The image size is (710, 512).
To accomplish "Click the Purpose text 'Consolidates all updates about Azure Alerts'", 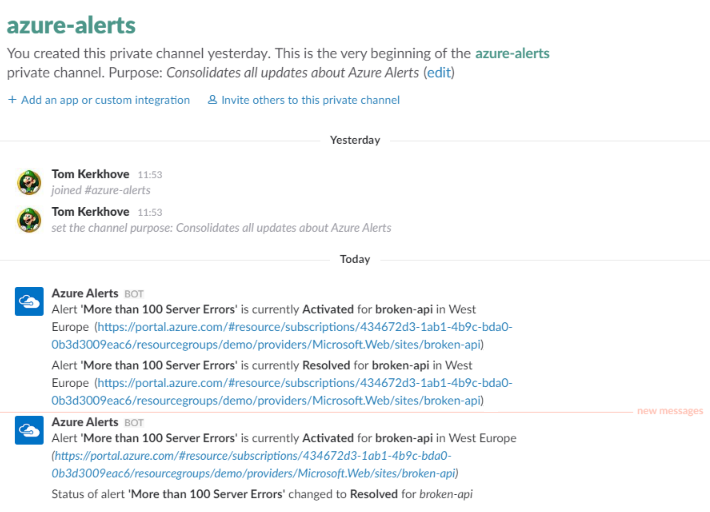I will 293,72.
